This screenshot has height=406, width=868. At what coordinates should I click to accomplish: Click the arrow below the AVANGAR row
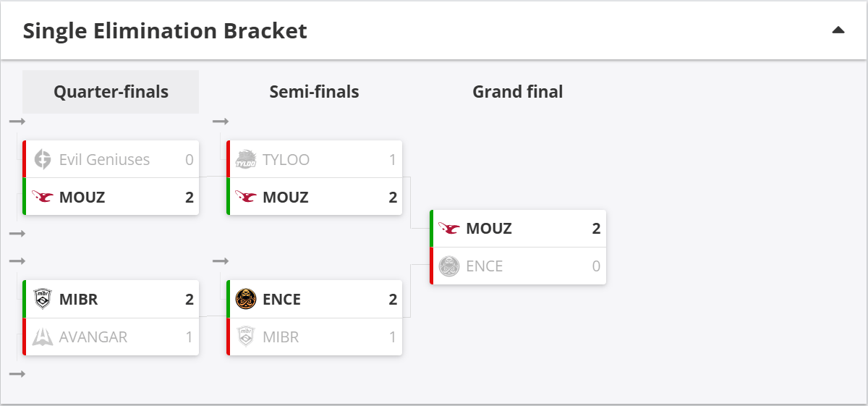point(17,373)
